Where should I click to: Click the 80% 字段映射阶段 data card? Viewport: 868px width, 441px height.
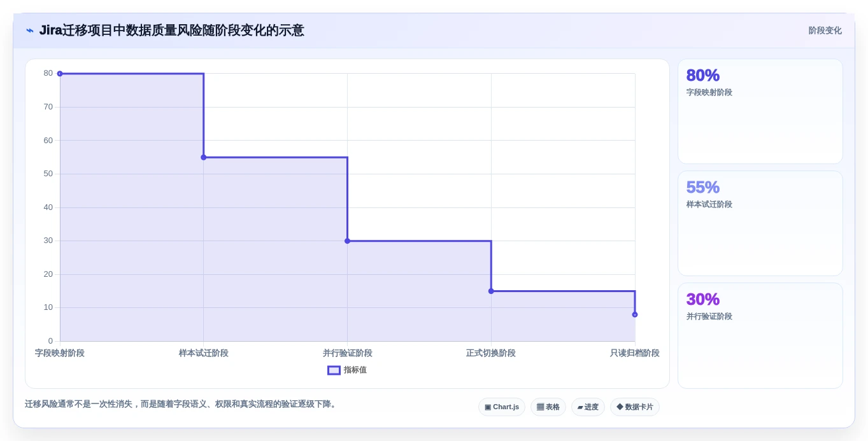click(x=760, y=111)
